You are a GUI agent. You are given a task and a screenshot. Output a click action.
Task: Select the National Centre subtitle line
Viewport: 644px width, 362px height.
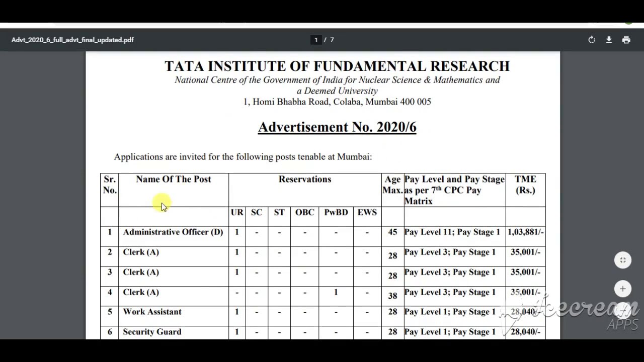[x=337, y=80]
